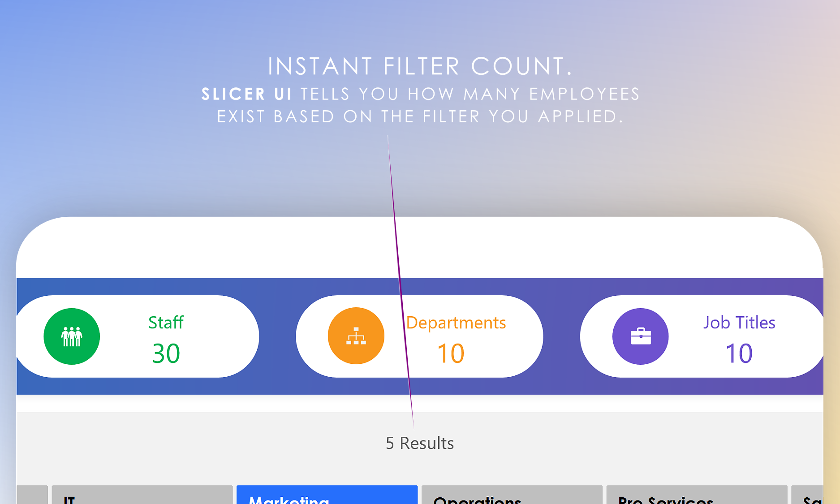840x504 pixels.
Task: Select the Departments card label
Action: pos(456,323)
